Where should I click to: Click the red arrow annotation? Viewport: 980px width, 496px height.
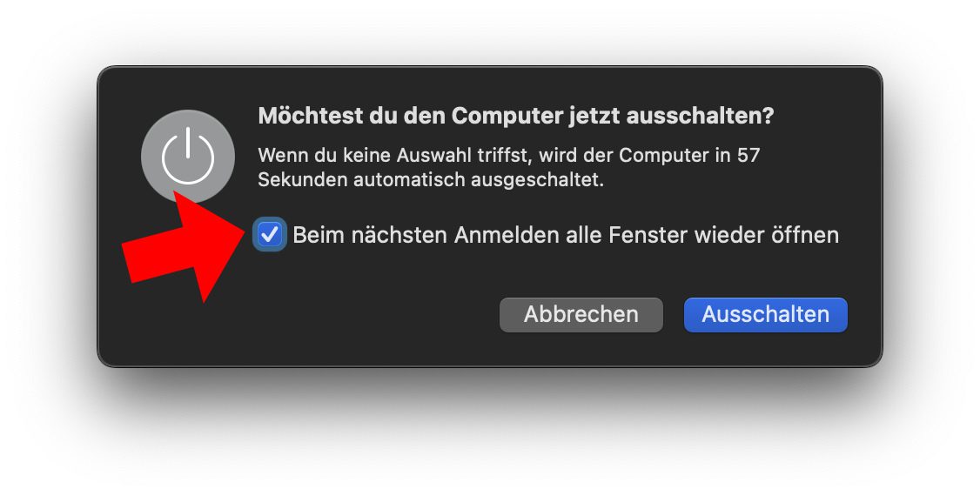(184, 247)
